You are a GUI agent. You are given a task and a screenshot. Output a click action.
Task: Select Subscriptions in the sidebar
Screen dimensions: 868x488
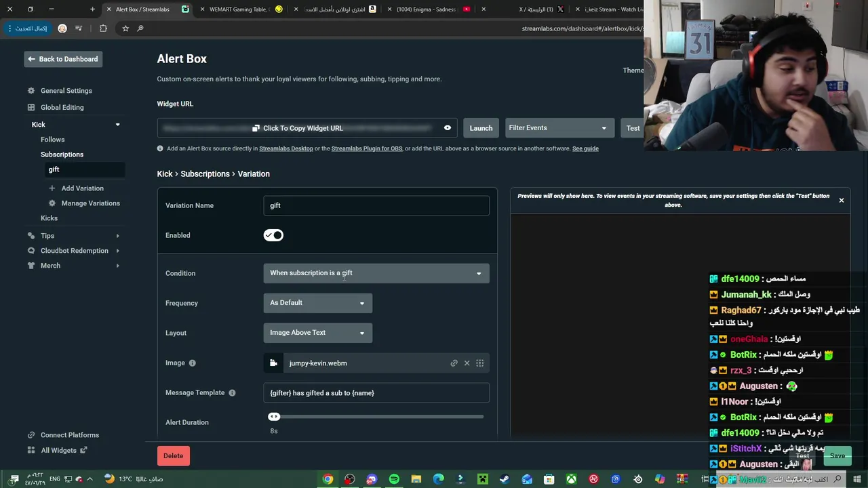click(x=62, y=155)
